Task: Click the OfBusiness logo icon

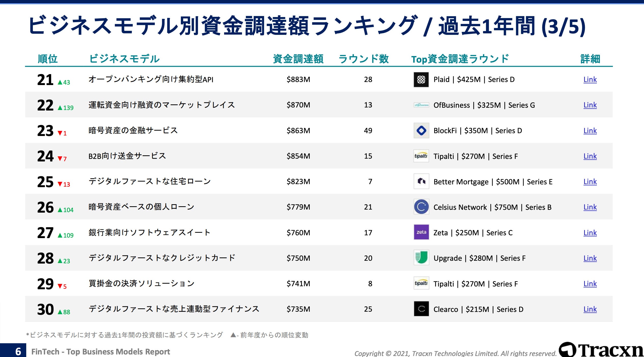Action: (x=421, y=105)
